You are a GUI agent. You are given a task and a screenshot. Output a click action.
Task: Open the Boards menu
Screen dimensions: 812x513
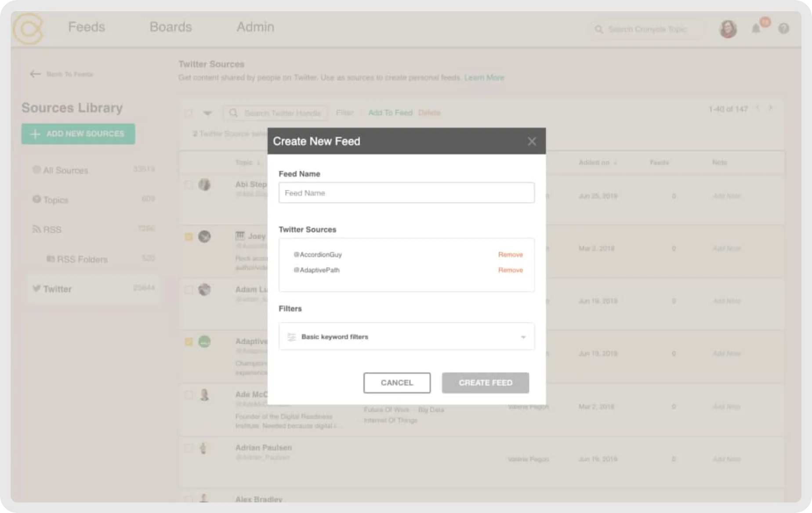(x=170, y=27)
